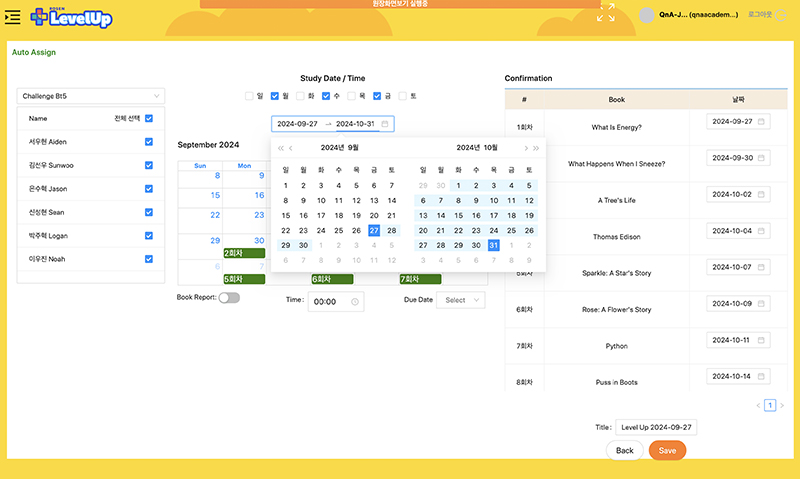Go to previous year with double-left arrow
The height and width of the screenshot is (479, 800).
tap(281, 148)
